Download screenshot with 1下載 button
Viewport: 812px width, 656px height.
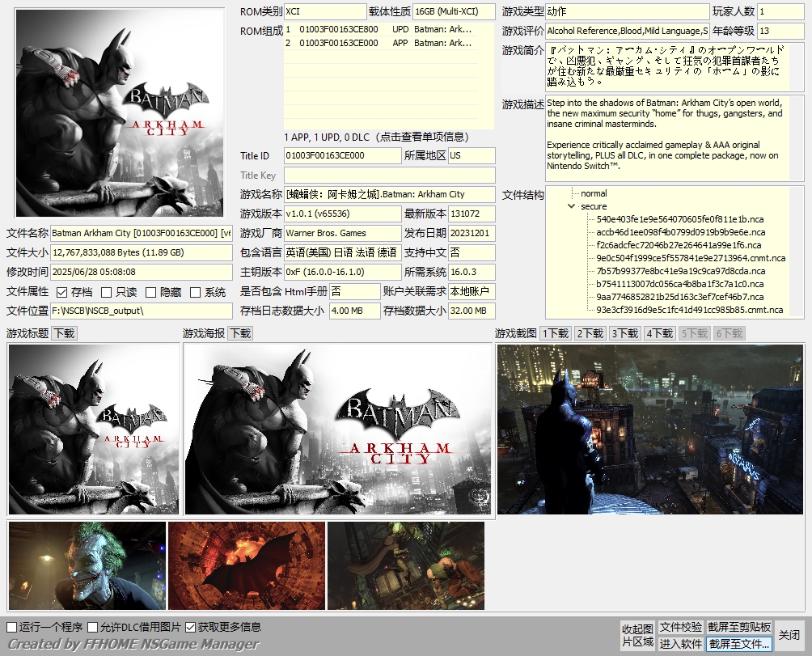556,333
